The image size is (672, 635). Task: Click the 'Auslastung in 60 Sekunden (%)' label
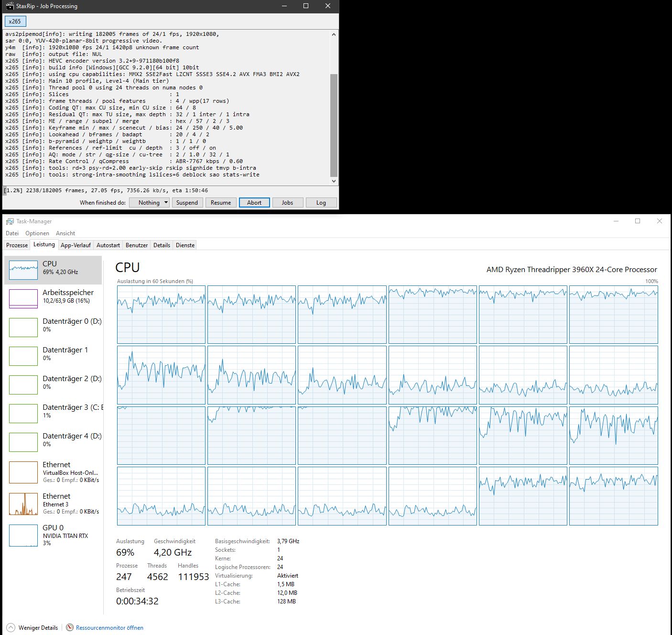pos(155,281)
